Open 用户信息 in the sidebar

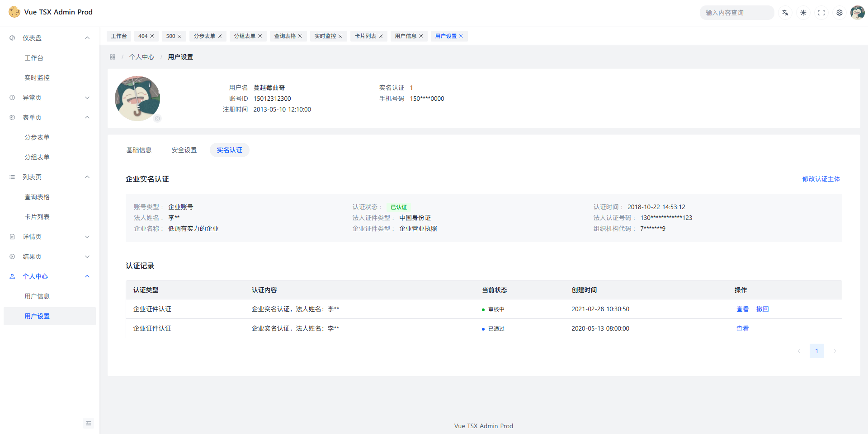pos(37,296)
